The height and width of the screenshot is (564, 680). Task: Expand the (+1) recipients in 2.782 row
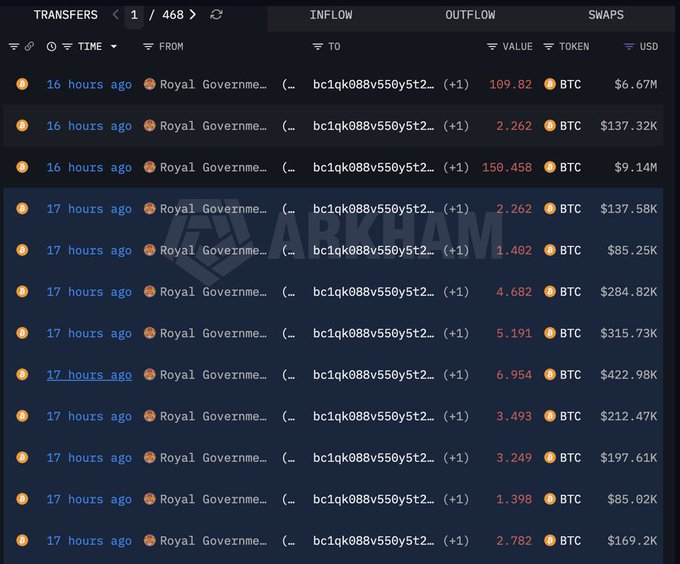click(x=456, y=541)
